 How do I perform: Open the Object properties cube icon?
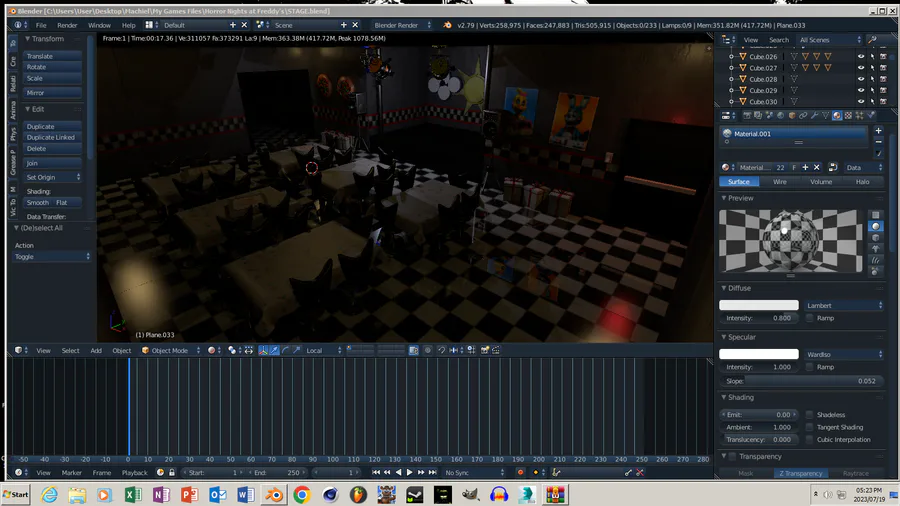click(792, 115)
